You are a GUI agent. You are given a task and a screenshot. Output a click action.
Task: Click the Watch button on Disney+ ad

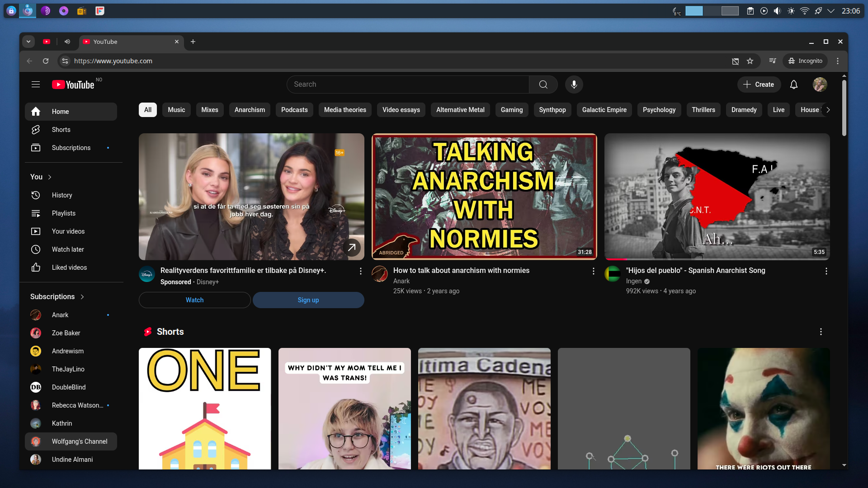195,300
